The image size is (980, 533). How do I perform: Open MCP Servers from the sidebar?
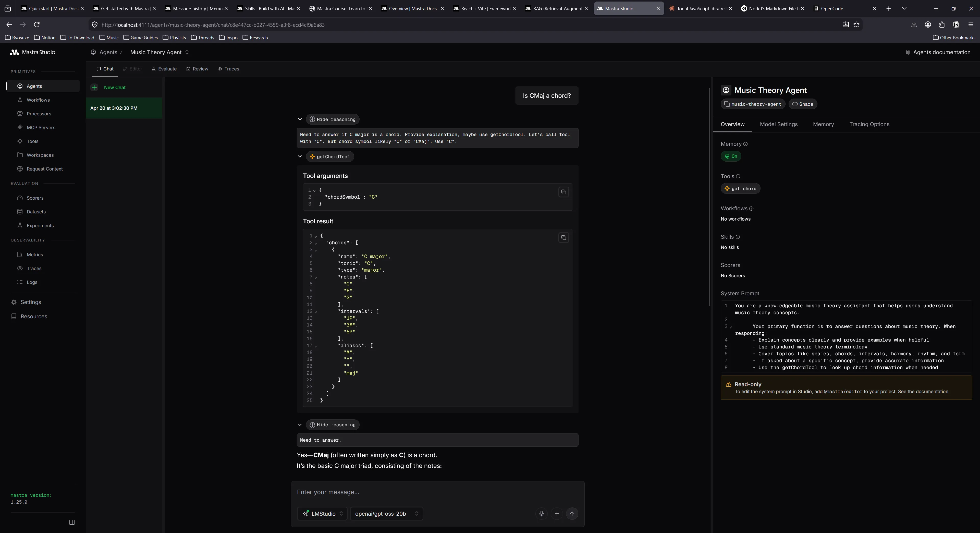click(41, 127)
